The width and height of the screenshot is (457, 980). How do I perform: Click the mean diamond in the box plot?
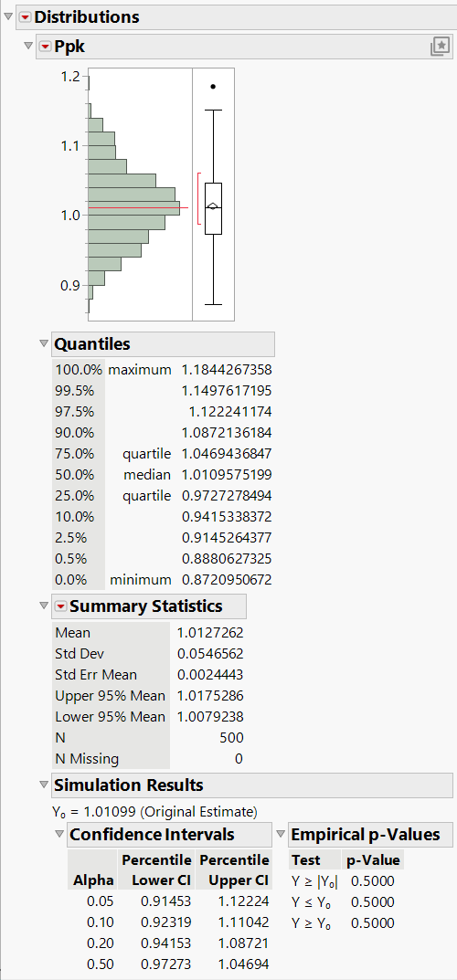coord(213,205)
